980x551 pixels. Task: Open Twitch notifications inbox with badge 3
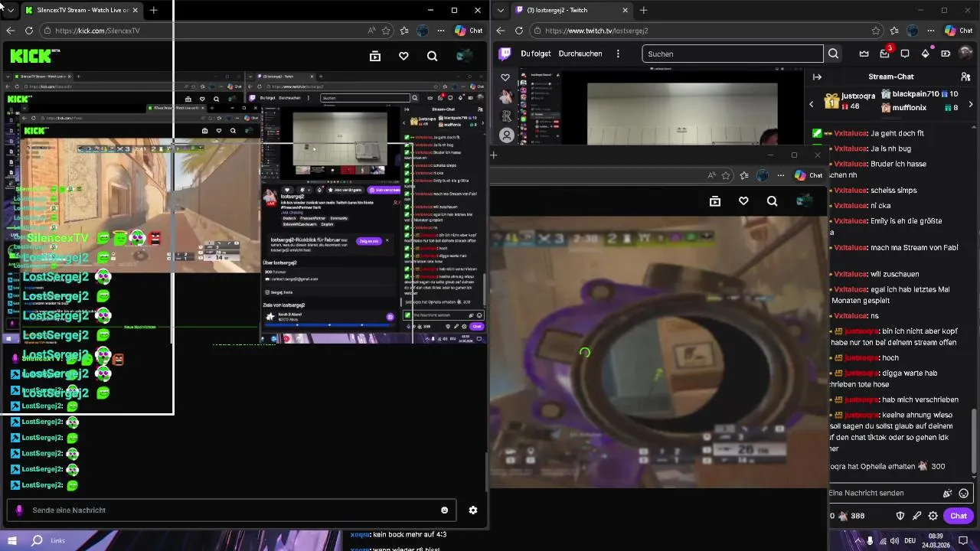[x=885, y=53]
